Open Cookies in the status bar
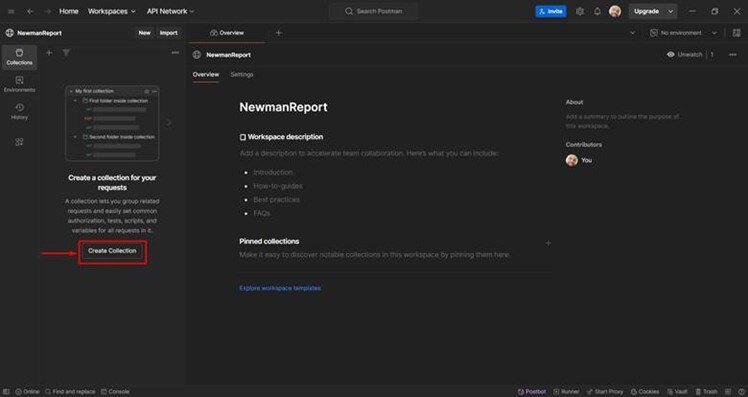This screenshot has height=397, width=748. 645,391
